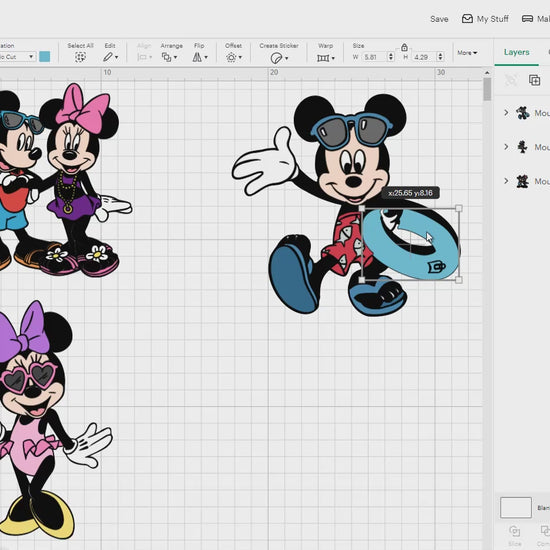550x550 pixels.
Task: Open the Offset tool
Action: click(234, 57)
